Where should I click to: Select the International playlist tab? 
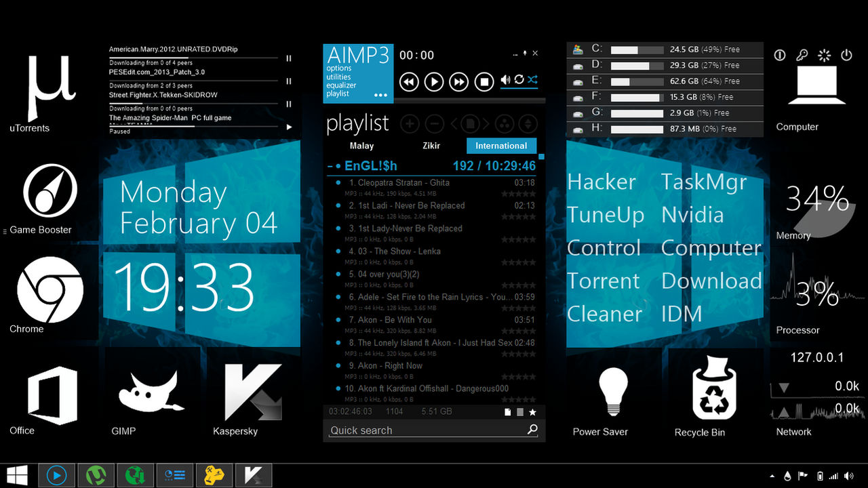pos(501,146)
